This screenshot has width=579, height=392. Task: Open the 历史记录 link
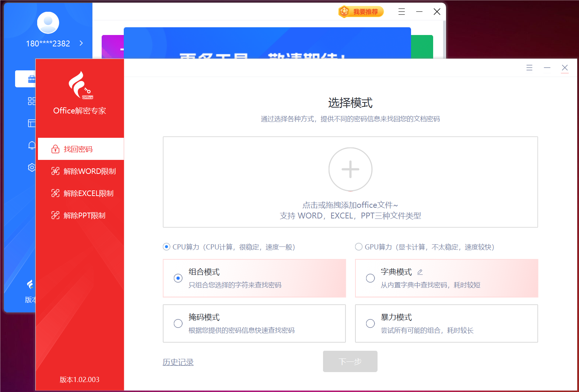coord(178,362)
